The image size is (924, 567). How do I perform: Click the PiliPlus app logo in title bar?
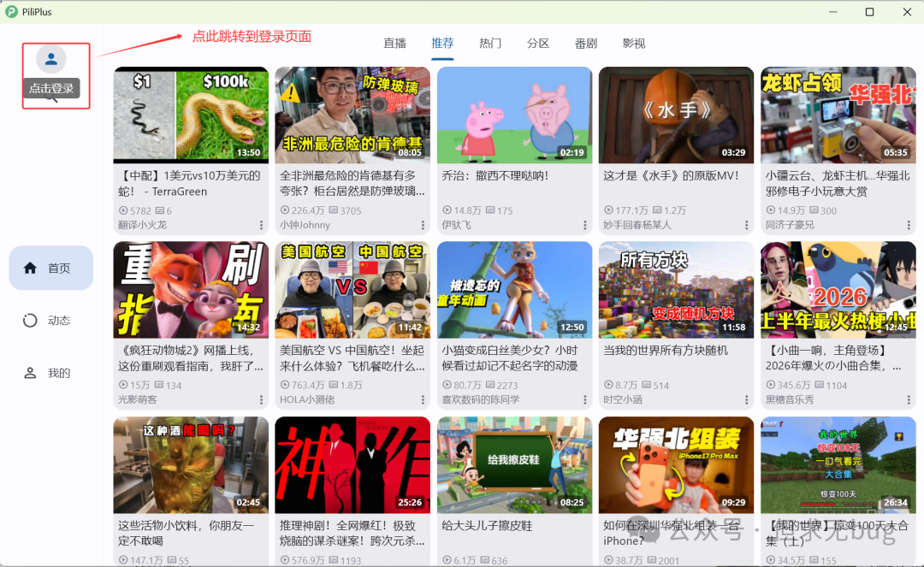[x=12, y=12]
